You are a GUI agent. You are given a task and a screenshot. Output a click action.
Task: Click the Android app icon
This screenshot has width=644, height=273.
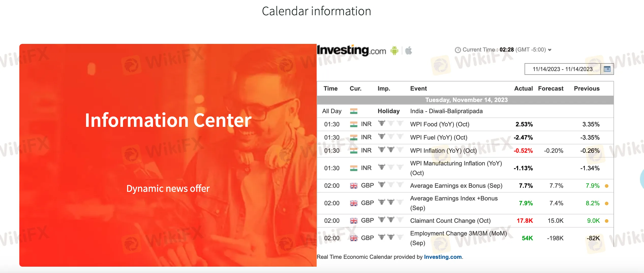pos(394,50)
